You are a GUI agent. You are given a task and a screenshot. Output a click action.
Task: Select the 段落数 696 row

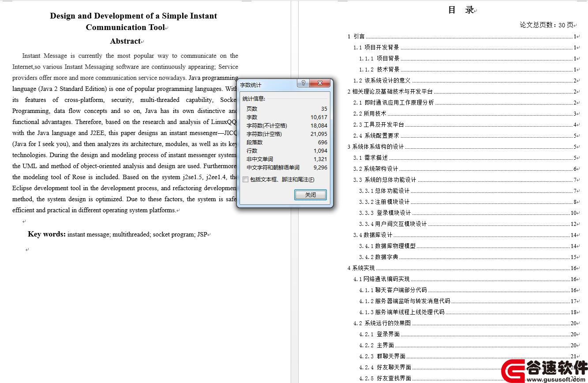[287, 142]
